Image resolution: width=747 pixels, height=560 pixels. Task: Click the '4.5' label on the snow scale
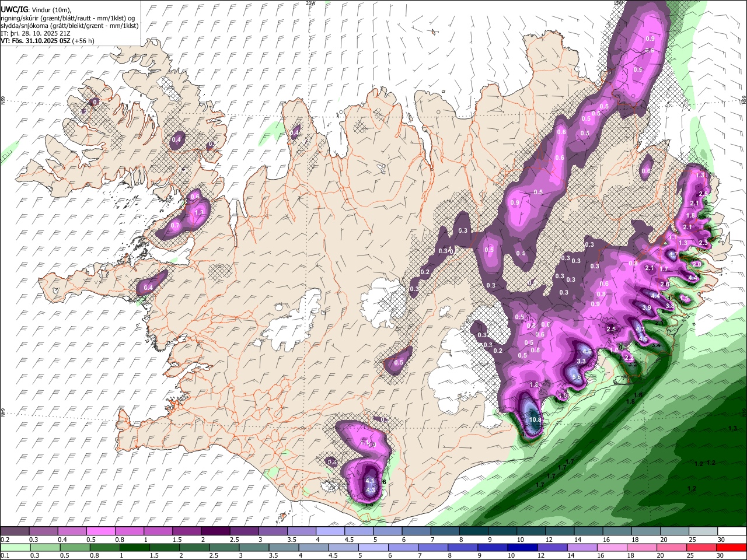point(349,540)
